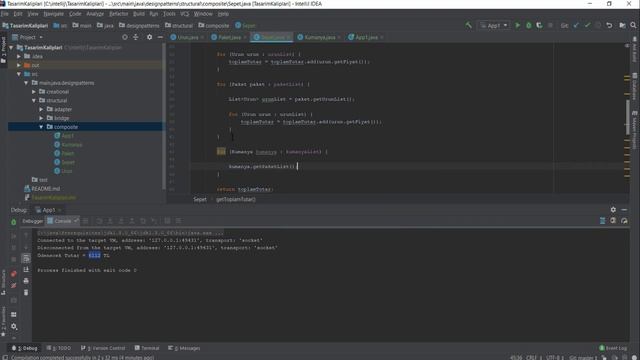Image resolution: width=640 pixels, height=360 pixels.
Task: Start debugging with the green bug icon
Action: (529, 25)
